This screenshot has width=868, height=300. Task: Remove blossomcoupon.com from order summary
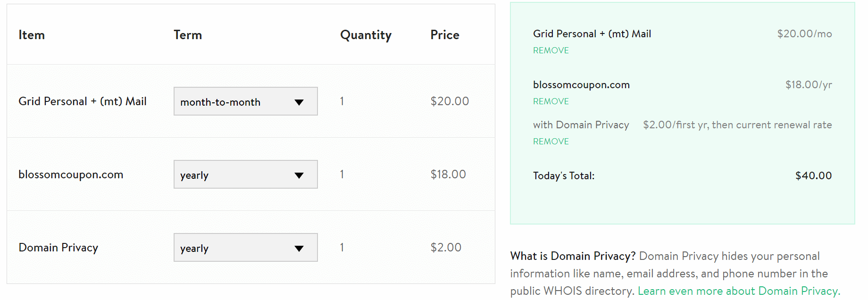(551, 101)
